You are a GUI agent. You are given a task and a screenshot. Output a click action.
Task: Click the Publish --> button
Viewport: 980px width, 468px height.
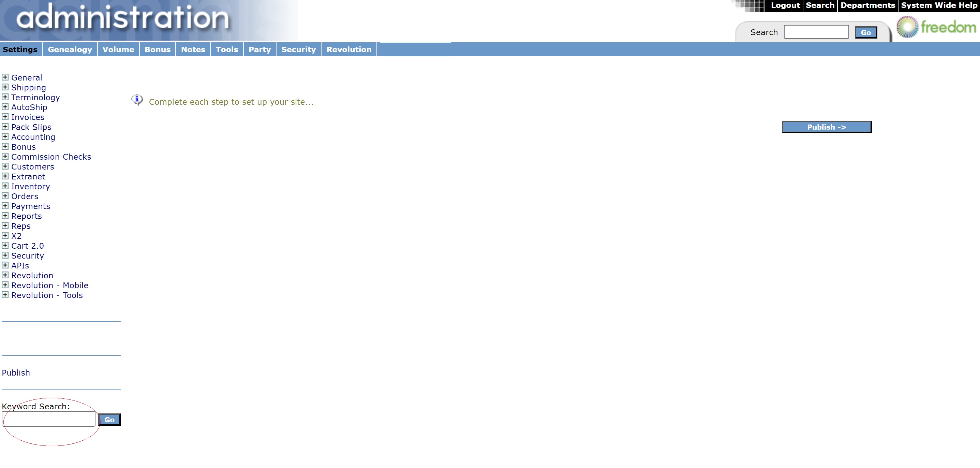826,127
